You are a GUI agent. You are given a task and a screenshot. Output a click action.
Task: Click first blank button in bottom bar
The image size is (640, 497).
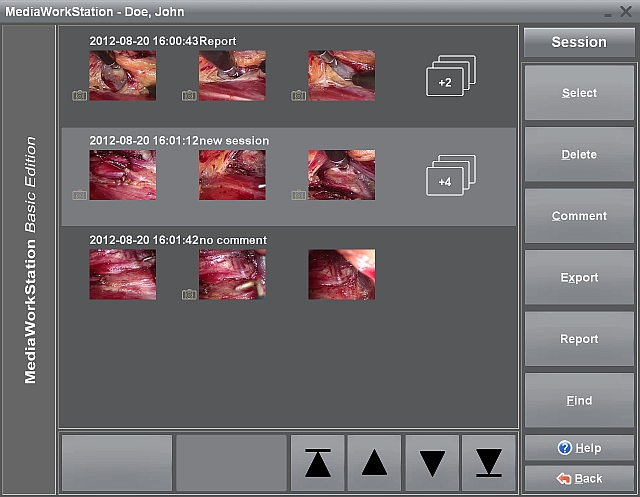(x=117, y=463)
